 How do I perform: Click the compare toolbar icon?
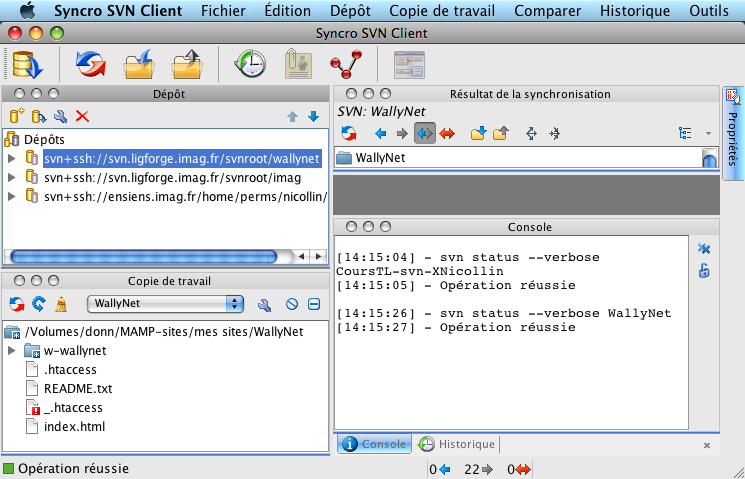[409, 65]
